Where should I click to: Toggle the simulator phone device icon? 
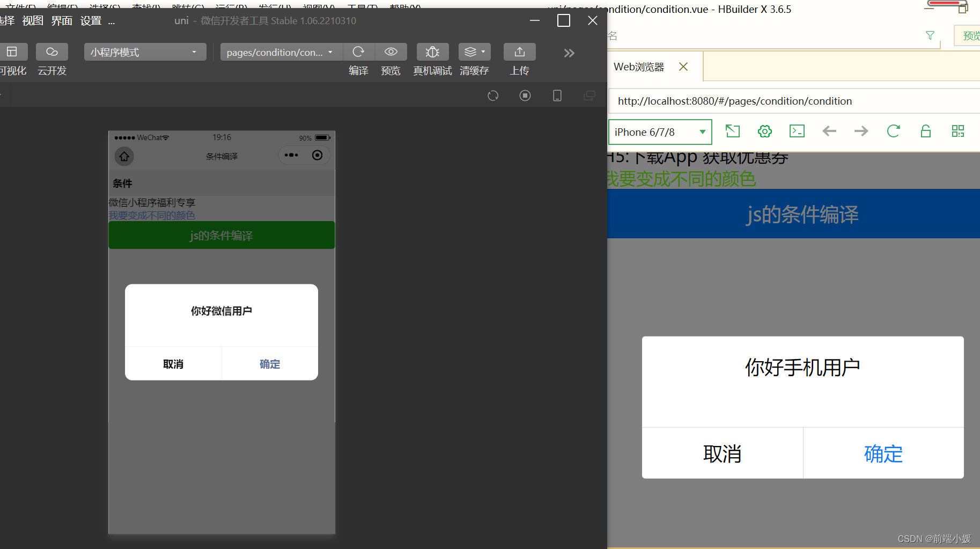click(557, 96)
